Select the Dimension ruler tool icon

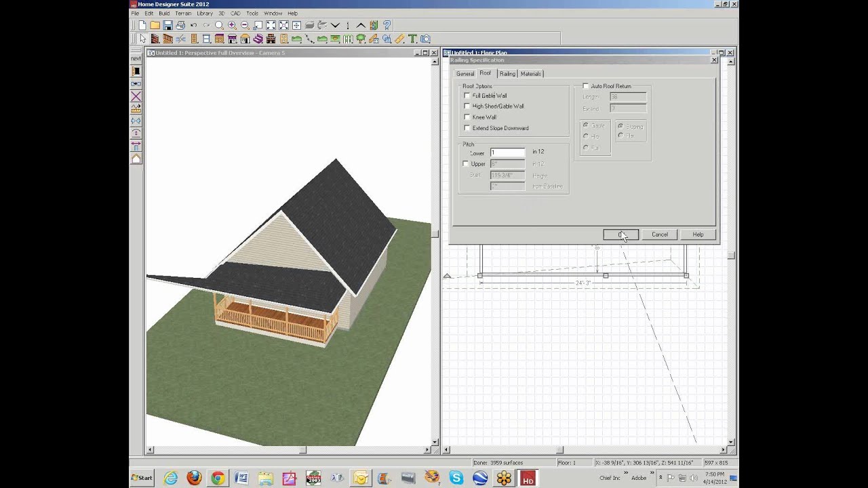tap(399, 39)
